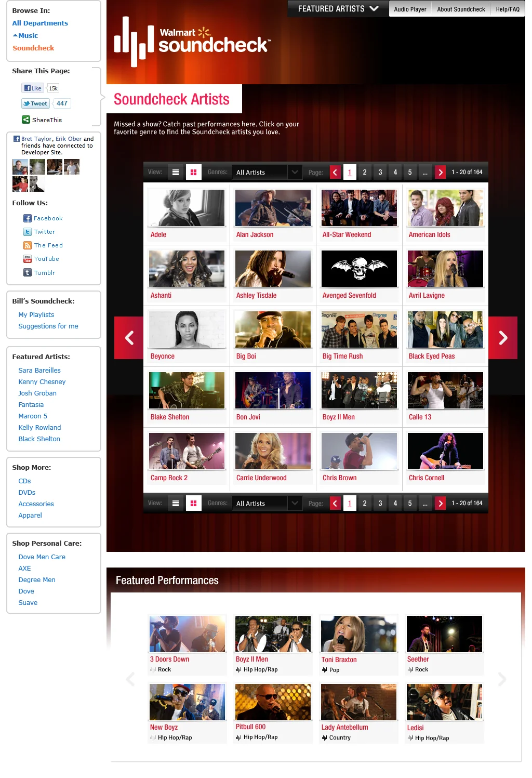Open the Facebook follow icon

[x=28, y=218]
